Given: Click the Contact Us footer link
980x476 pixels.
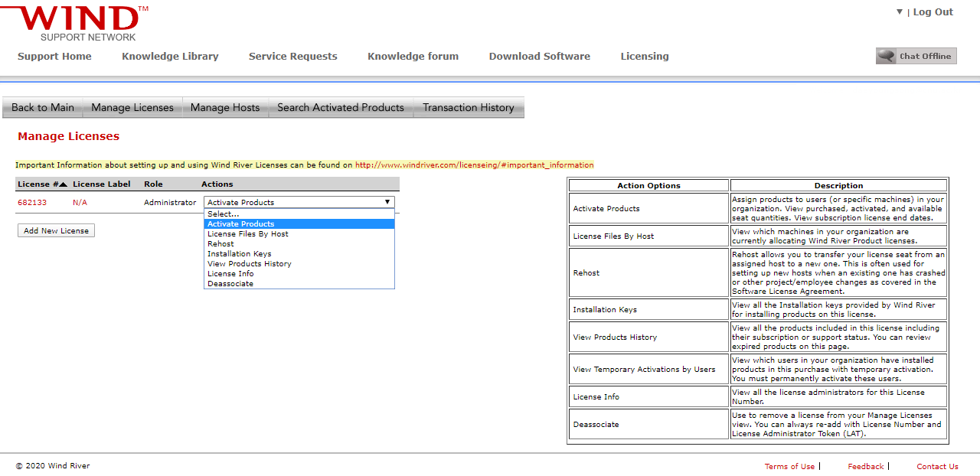Looking at the screenshot, I should coord(937,466).
